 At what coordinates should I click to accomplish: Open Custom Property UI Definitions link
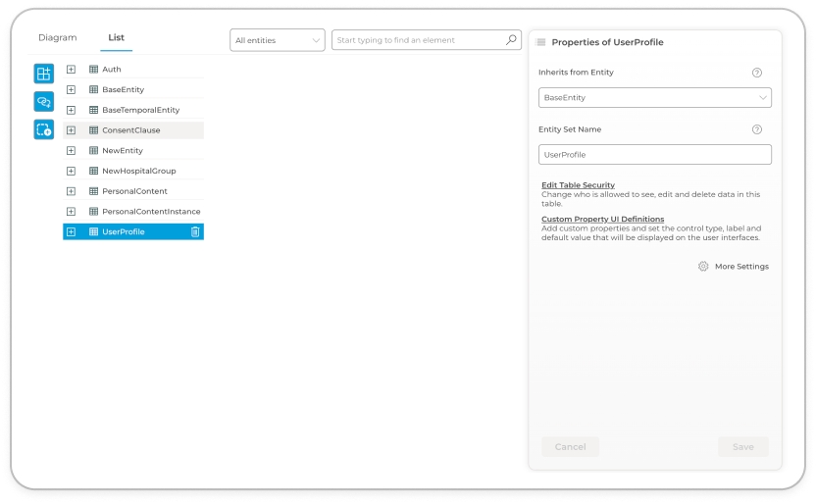[x=602, y=219]
